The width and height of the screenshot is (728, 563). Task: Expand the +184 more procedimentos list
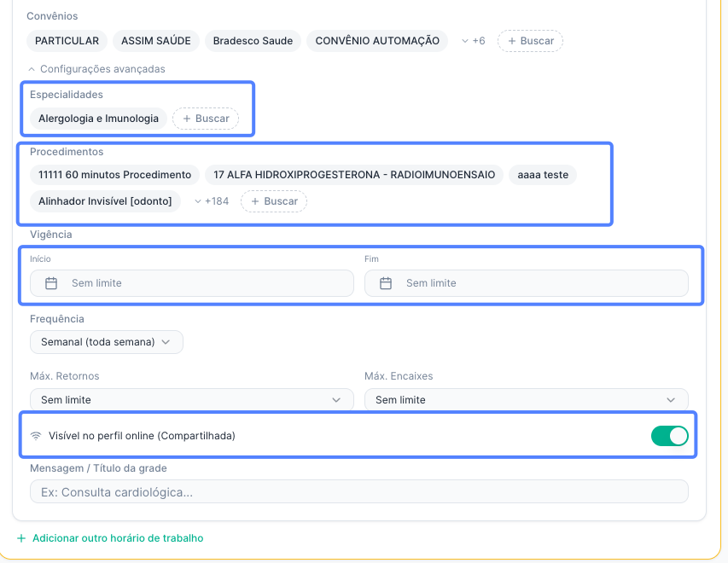[212, 201]
